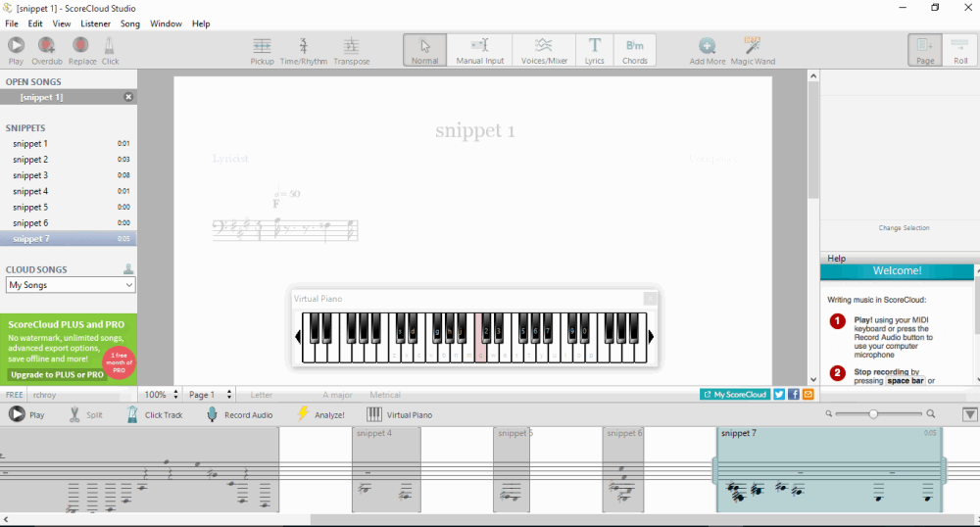The image size is (980, 527).
Task: Click Upgrade to PLUS or PRO button
Action: click(x=56, y=374)
